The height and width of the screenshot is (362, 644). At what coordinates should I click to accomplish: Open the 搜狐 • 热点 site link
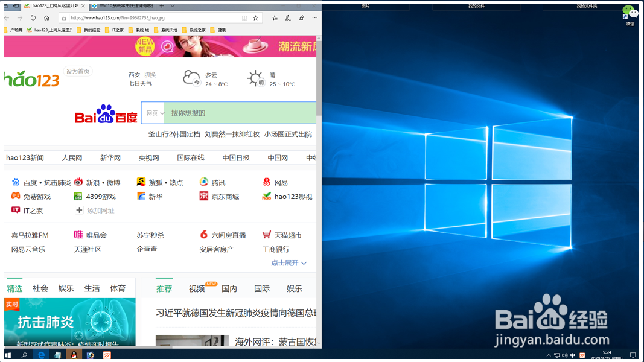point(160,183)
